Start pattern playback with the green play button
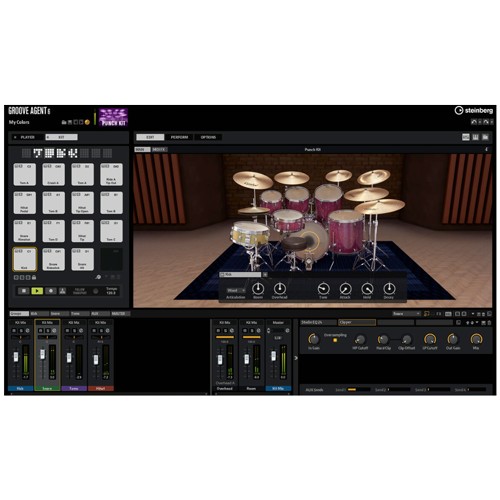 [37, 291]
